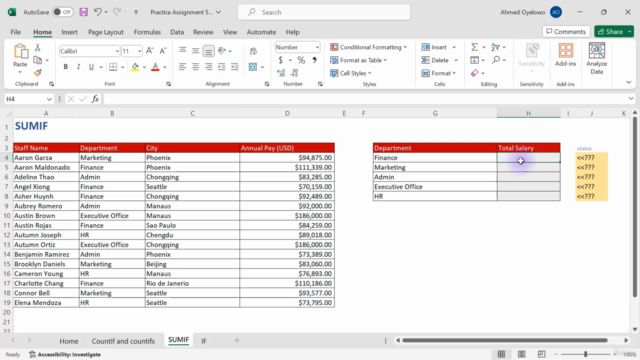Click the AutoSum sigma icon

coord(474,47)
